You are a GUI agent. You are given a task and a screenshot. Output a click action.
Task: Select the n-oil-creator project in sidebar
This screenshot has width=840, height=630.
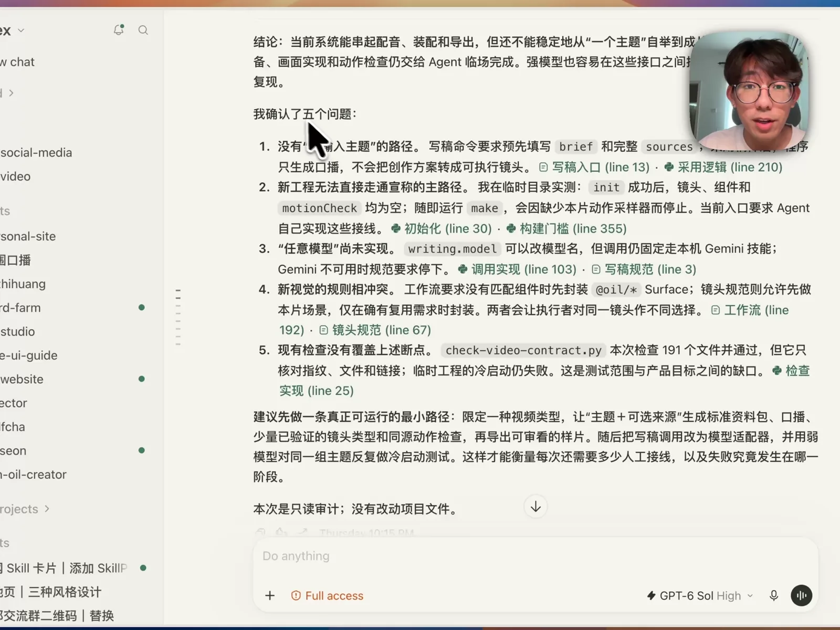(x=34, y=475)
